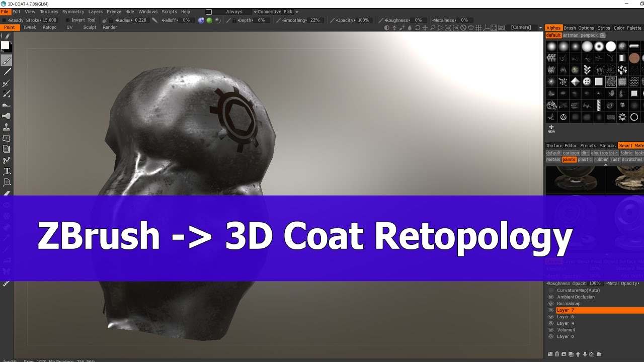The width and height of the screenshot is (644, 362).
Task: Toggle the Steady Stroke checkbox
Action: (5, 20)
